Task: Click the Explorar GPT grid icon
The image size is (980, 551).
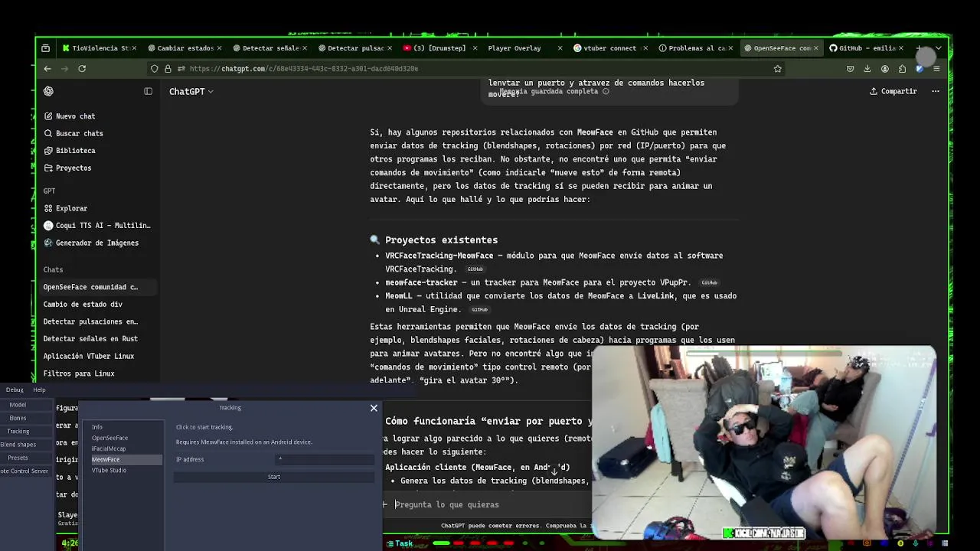Action: click(x=48, y=208)
